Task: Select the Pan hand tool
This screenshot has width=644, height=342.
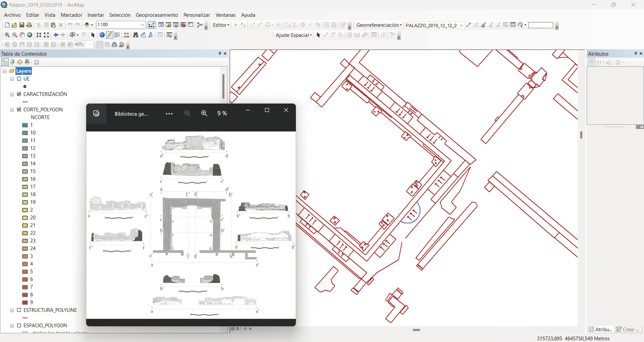Action: (22, 35)
